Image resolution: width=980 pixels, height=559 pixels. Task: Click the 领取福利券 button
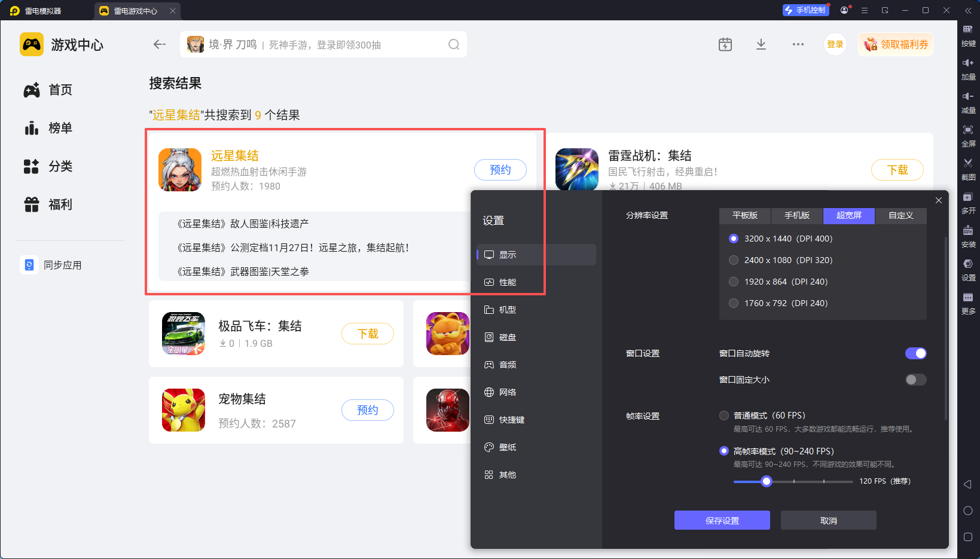(x=896, y=44)
